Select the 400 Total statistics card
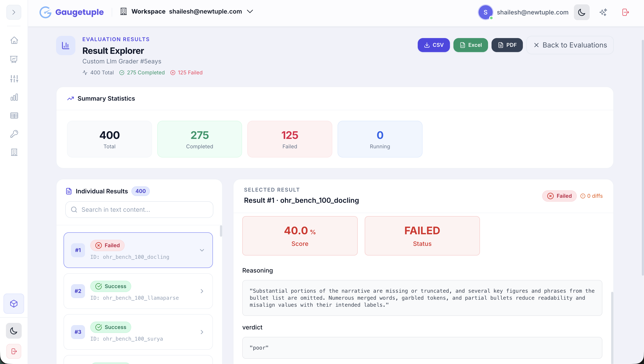The width and height of the screenshot is (644, 364). (109, 139)
